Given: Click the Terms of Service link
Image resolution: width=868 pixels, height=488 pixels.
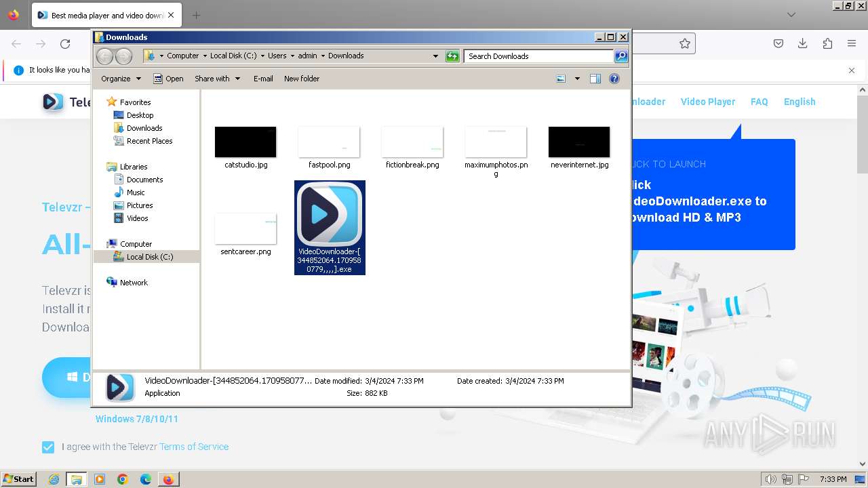Looking at the screenshot, I should [194, 447].
